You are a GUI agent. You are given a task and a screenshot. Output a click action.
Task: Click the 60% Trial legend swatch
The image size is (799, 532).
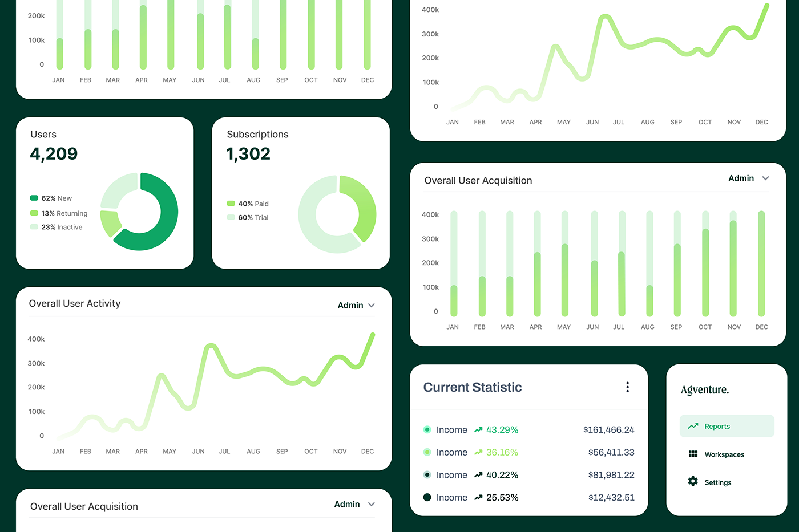point(231,217)
